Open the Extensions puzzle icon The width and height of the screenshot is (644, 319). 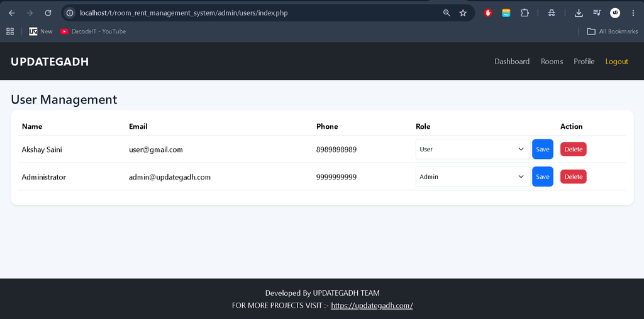(525, 13)
